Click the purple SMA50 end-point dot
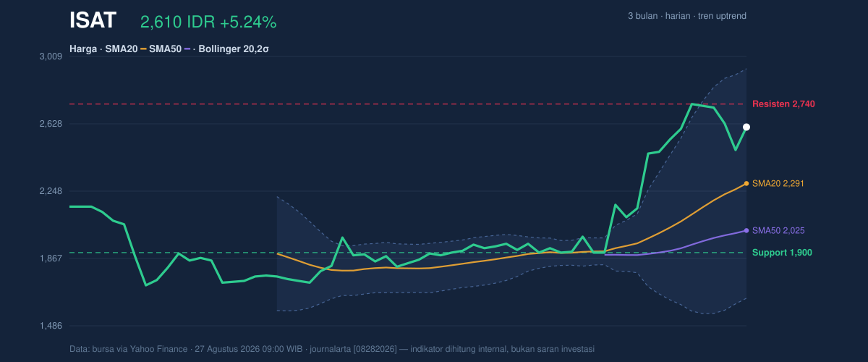 (746, 231)
